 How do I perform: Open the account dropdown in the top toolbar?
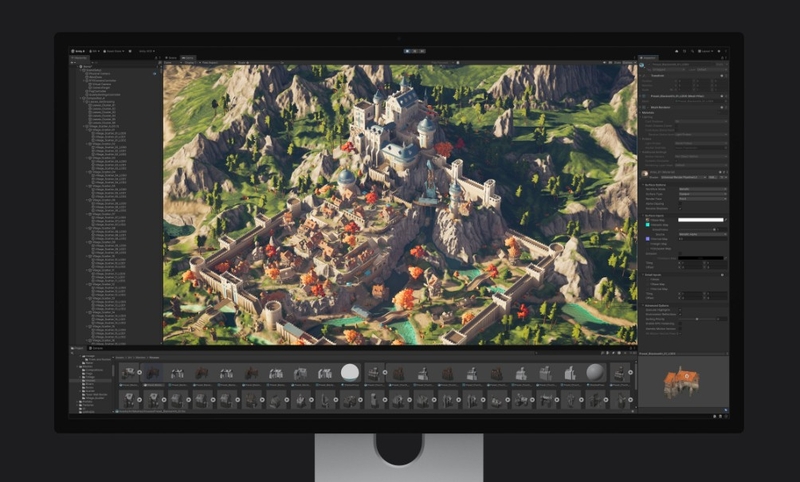click(94, 51)
